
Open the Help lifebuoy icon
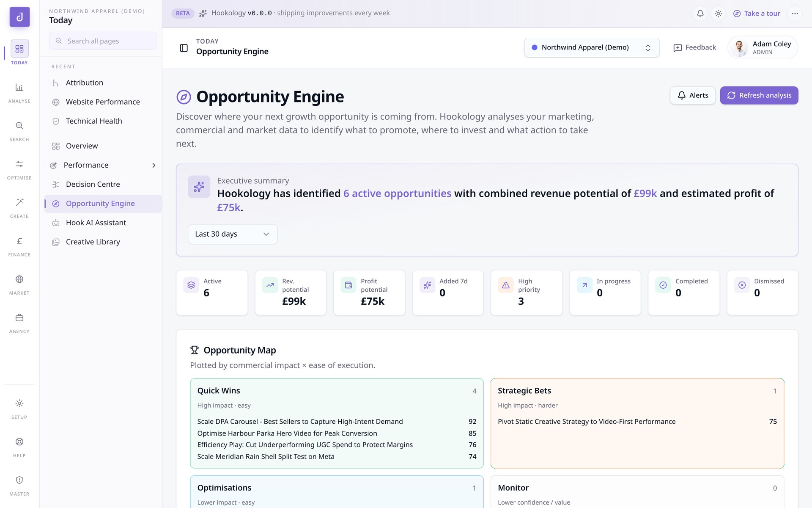[19, 442]
